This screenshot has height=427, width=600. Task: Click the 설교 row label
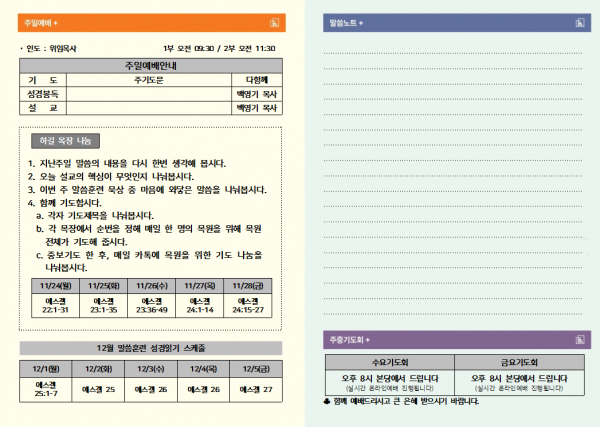[x=42, y=106]
